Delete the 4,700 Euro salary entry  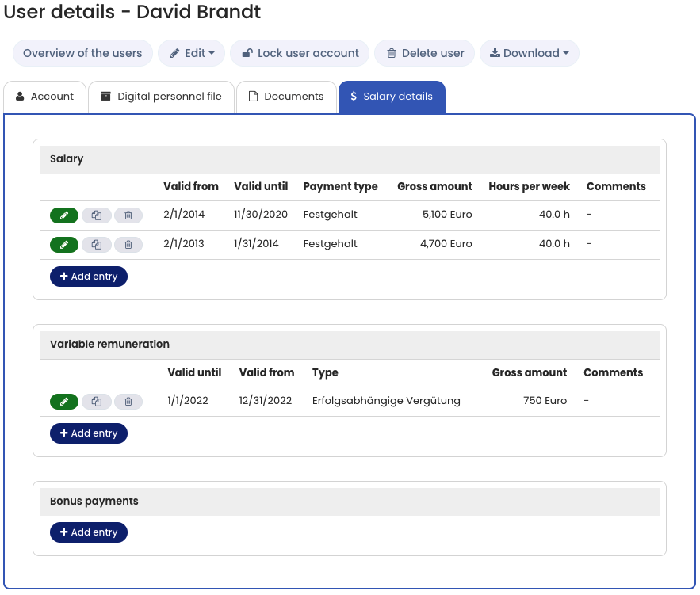pos(128,245)
